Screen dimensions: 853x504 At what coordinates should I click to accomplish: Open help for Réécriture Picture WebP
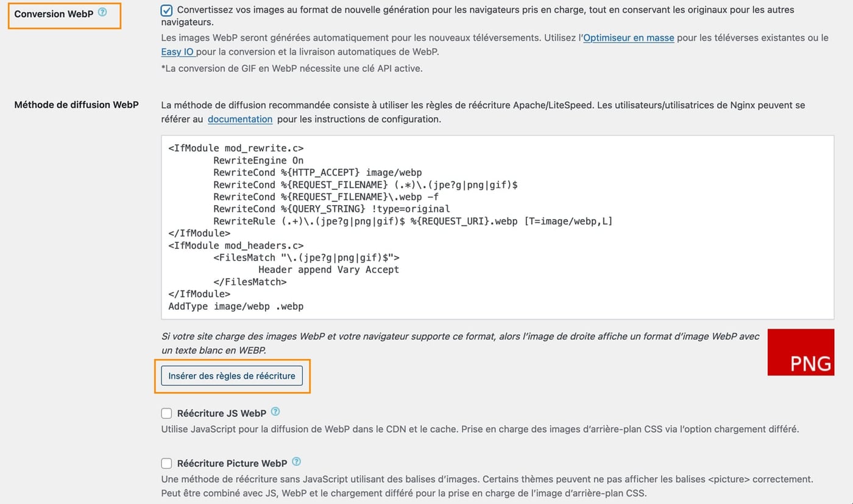[296, 461]
